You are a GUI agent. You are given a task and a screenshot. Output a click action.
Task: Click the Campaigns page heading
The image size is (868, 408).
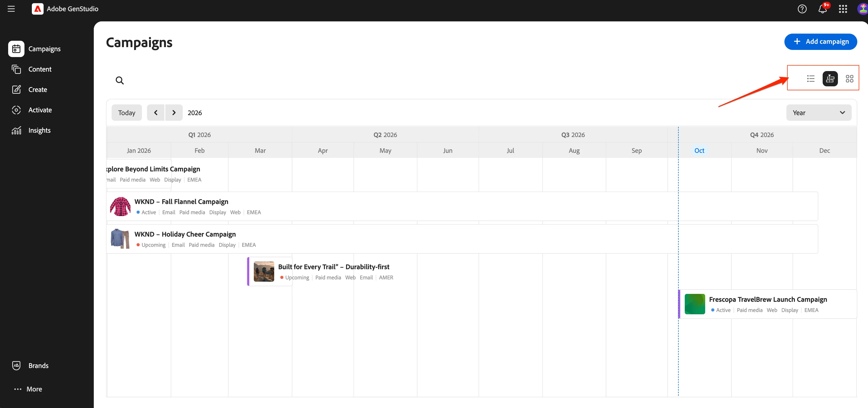pyautogui.click(x=139, y=43)
